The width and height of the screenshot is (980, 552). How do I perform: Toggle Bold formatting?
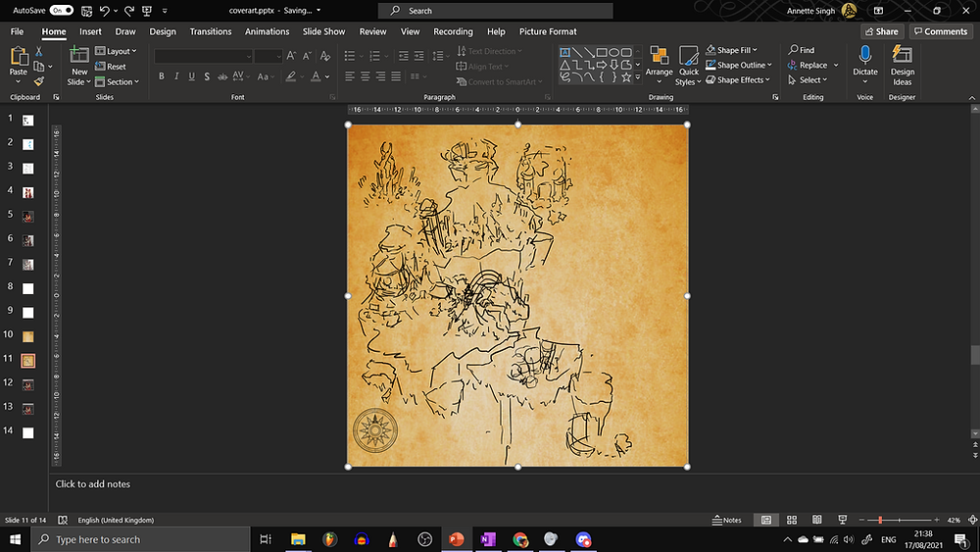[162, 76]
